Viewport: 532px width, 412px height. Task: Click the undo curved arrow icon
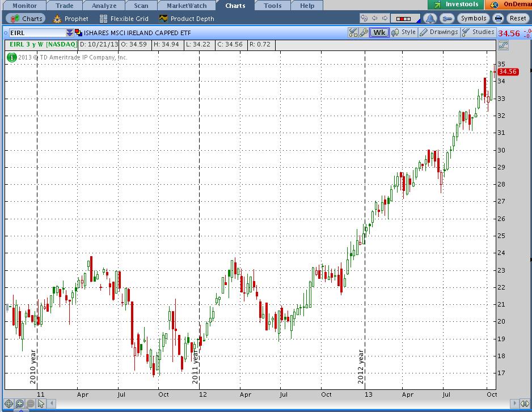coord(364,18)
